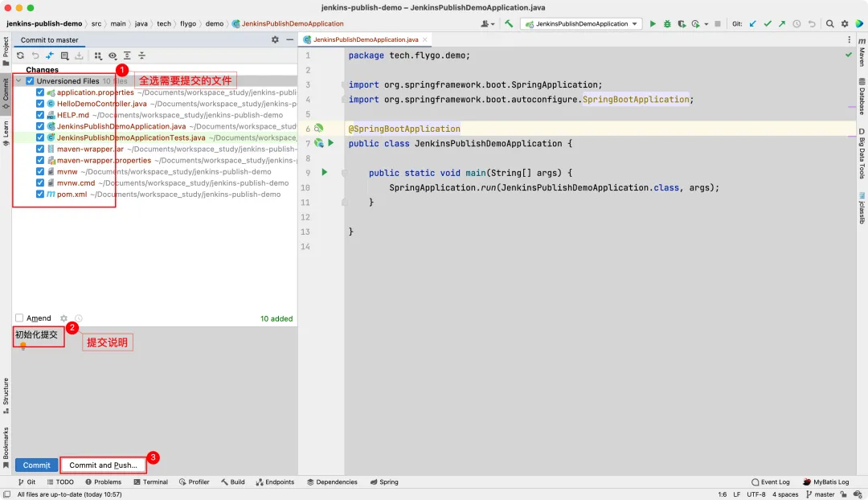The height and width of the screenshot is (500, 868).
Task: Debug the application with the bug icon
Action: (667, 24)
